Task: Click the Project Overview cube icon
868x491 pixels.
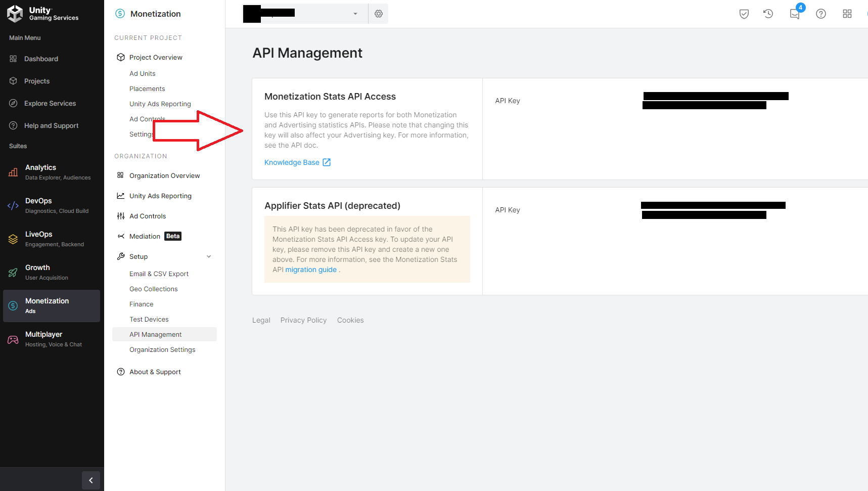Action: [x=121, y=57]
